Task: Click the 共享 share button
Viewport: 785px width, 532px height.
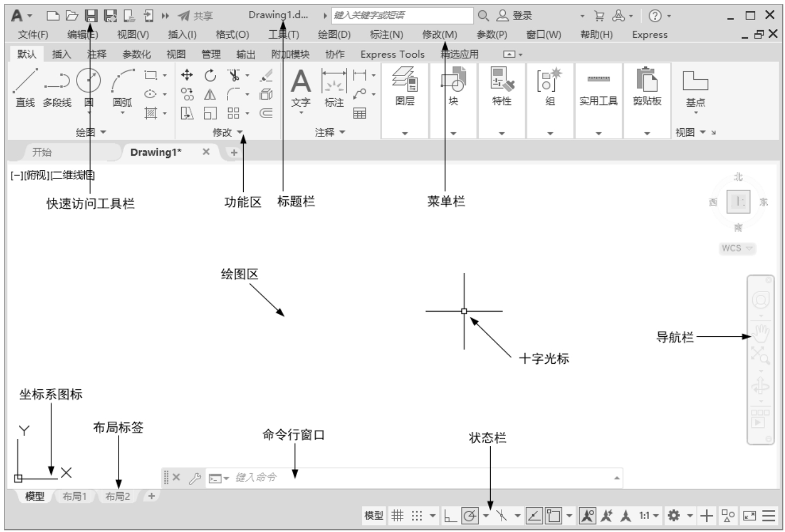Action: point(196,16)
